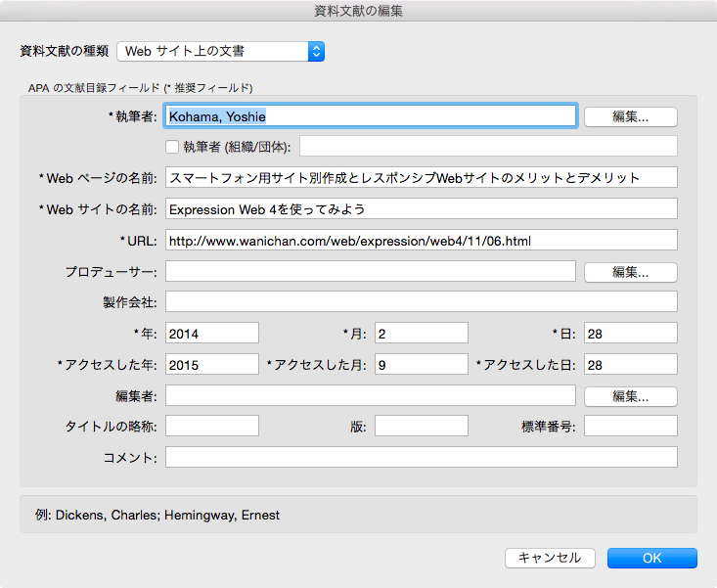Click the 月 field showing 2
The image size is (717, 588).
422,334
